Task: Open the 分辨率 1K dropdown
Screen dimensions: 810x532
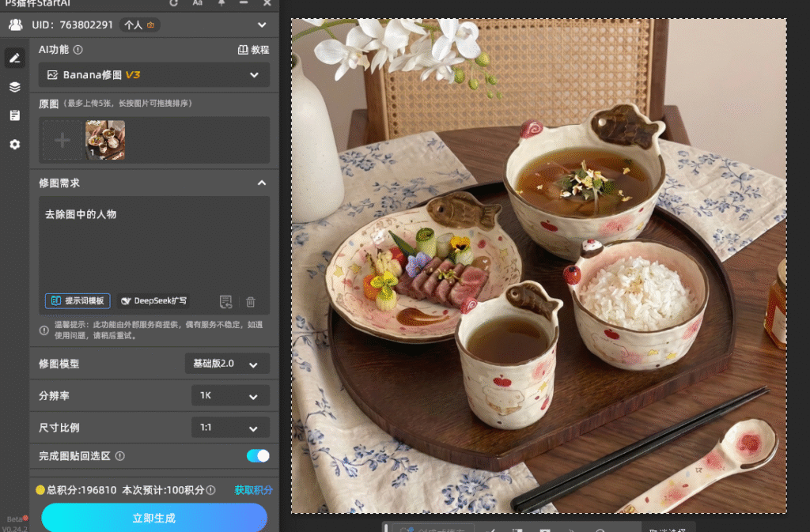Action: pos(230,396)
